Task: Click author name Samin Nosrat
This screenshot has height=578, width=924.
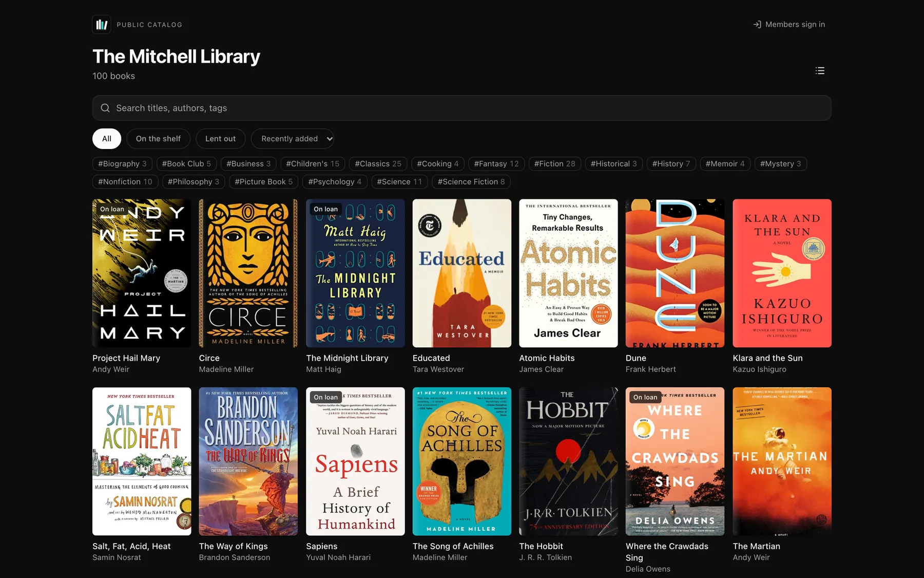Action: pos(117,557)
